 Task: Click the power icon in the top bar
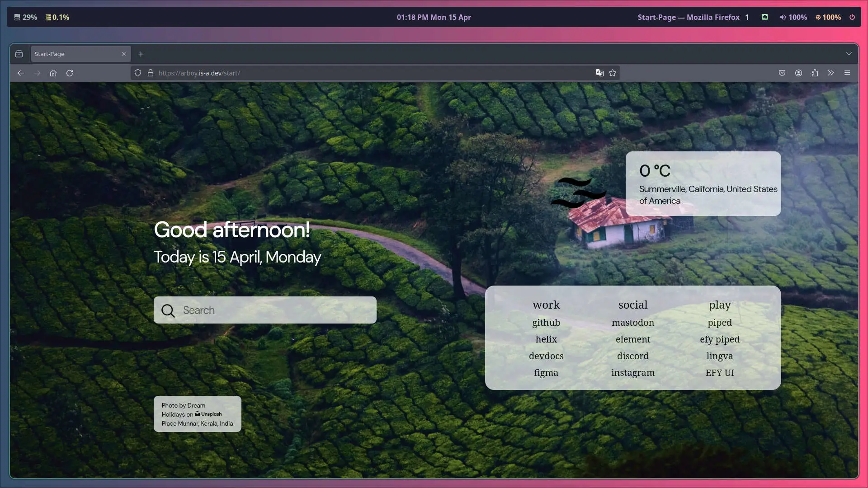pyautogui.click(x=852, y=17)
